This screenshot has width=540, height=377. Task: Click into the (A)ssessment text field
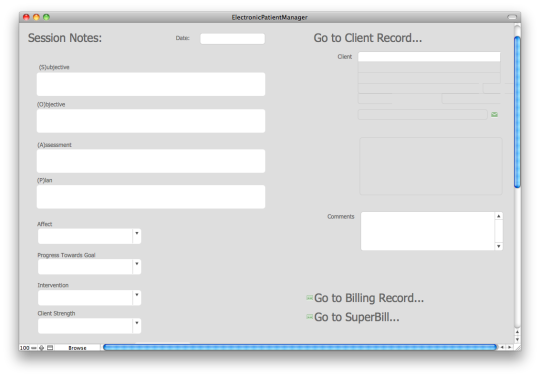(151, 161)
